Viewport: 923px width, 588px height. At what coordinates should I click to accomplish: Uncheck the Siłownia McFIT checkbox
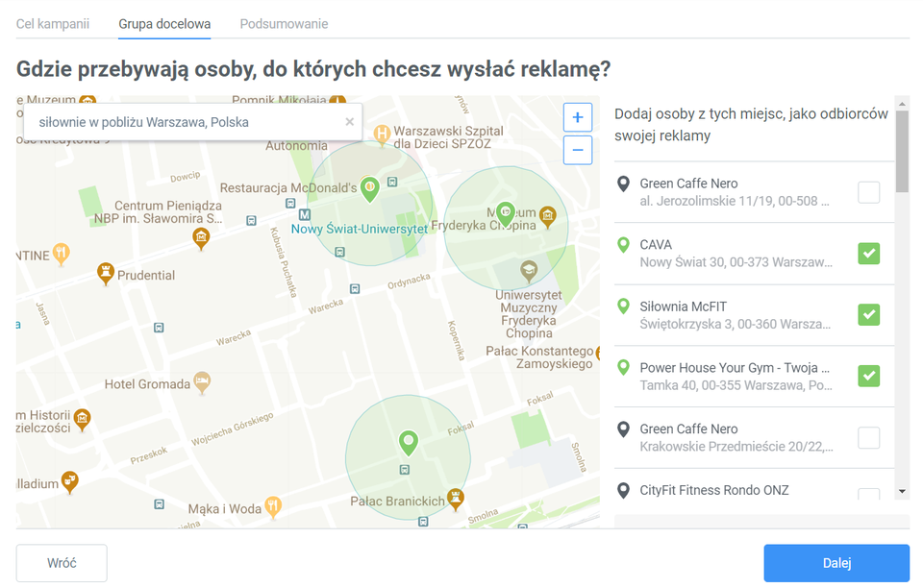coord(869,314)
